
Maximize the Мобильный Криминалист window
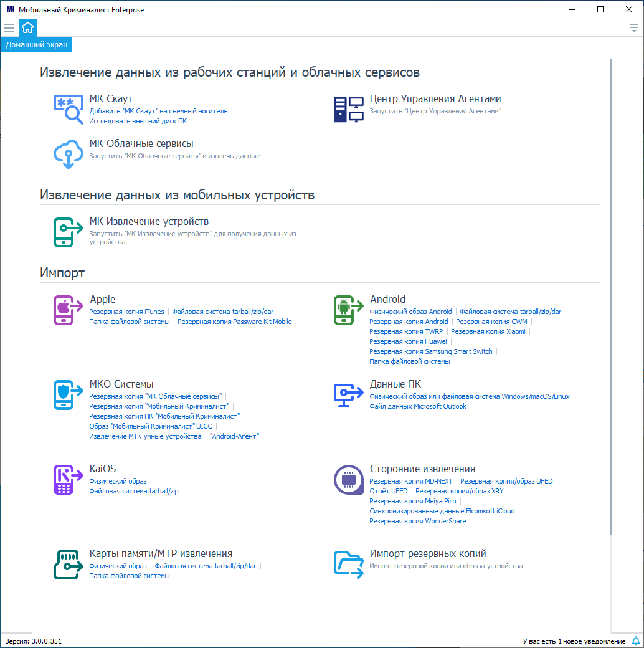click(600, 9)
